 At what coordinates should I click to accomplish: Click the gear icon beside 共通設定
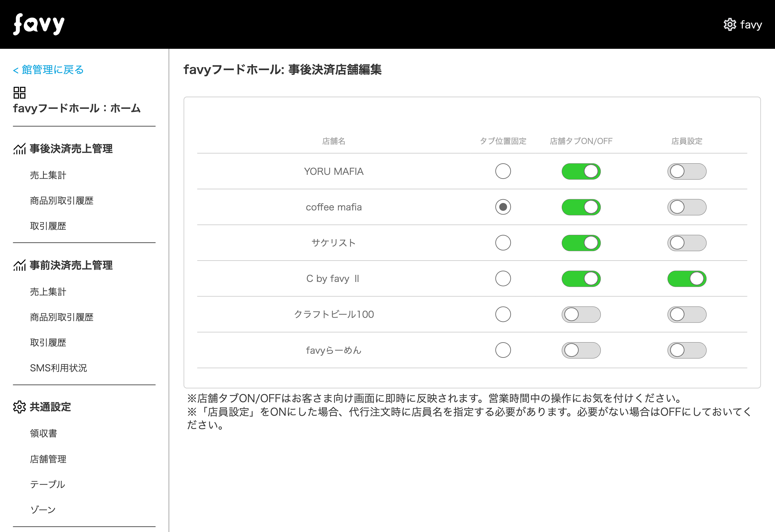coord(19,407)
